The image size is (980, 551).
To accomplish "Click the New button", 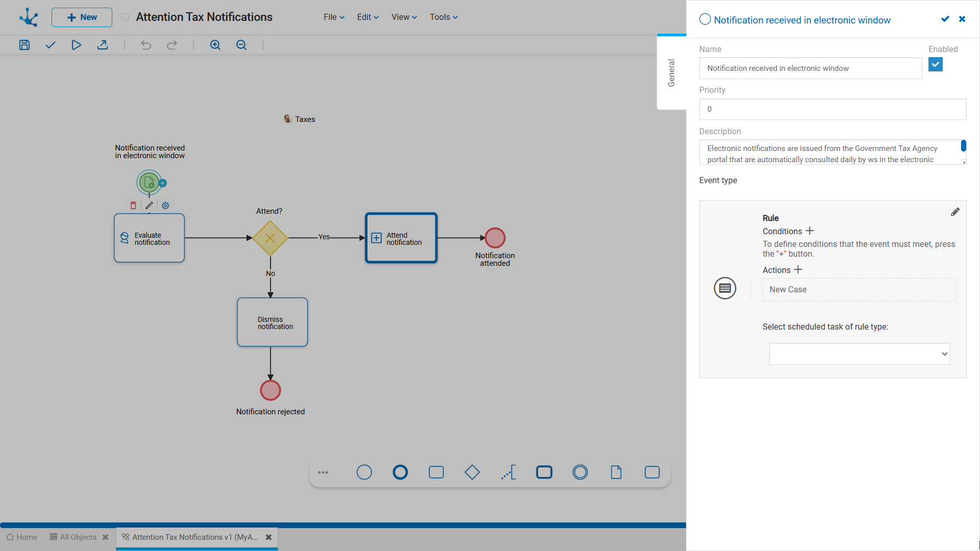I will (82, 17).
